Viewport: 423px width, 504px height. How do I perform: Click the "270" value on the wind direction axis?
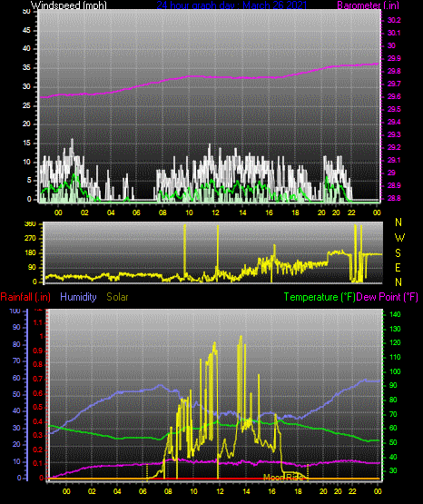click(x=30, y=239)
